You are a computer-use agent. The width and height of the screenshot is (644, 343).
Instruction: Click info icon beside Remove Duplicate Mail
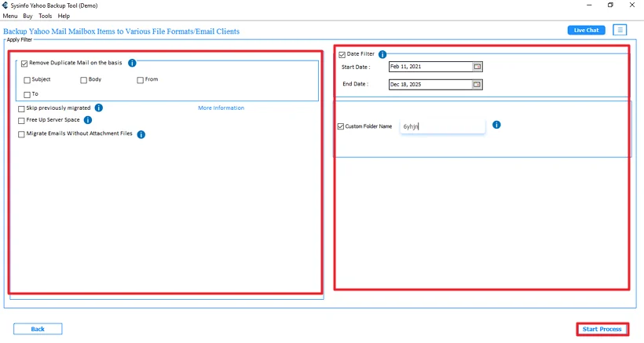pyautogui.click(x=132, y=63)
